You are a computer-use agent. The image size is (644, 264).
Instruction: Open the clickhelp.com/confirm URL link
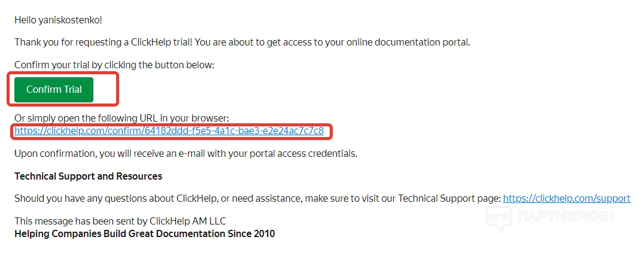point(169,131)
